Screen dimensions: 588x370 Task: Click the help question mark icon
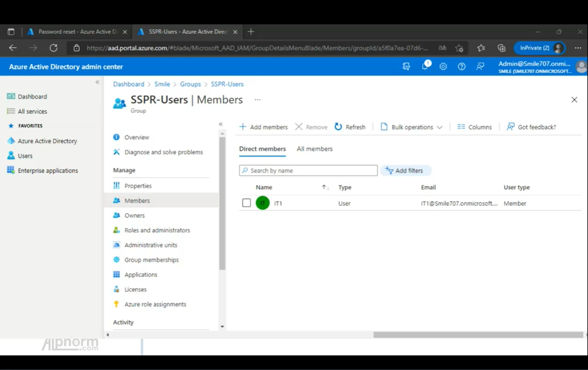461,66
